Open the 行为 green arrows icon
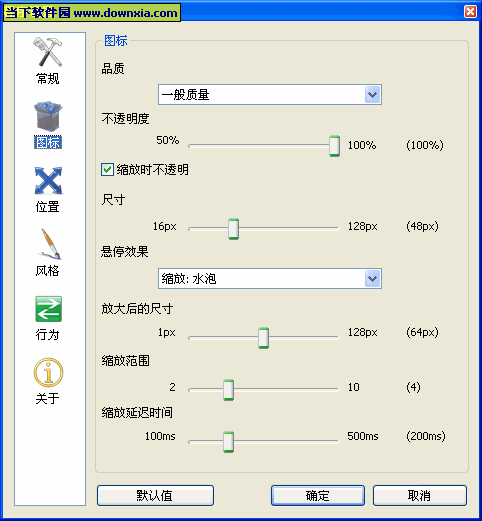 48,309
